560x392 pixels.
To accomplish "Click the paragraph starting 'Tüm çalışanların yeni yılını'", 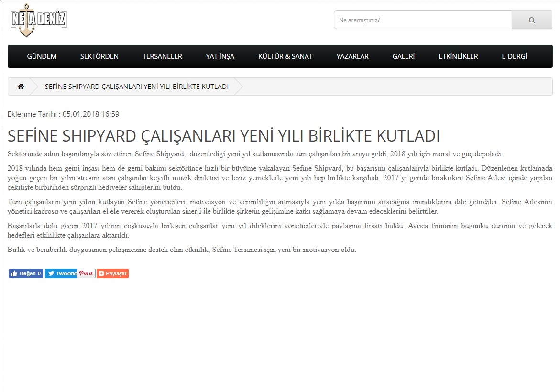I will [280, 207].
